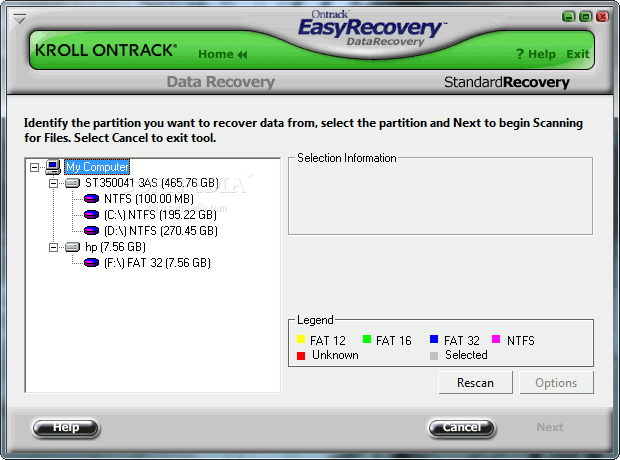Click the partition icon beside (D:\) NTFS
This screenshot has height=460, width=620.
pyautogui.click(x=91, y=231)
